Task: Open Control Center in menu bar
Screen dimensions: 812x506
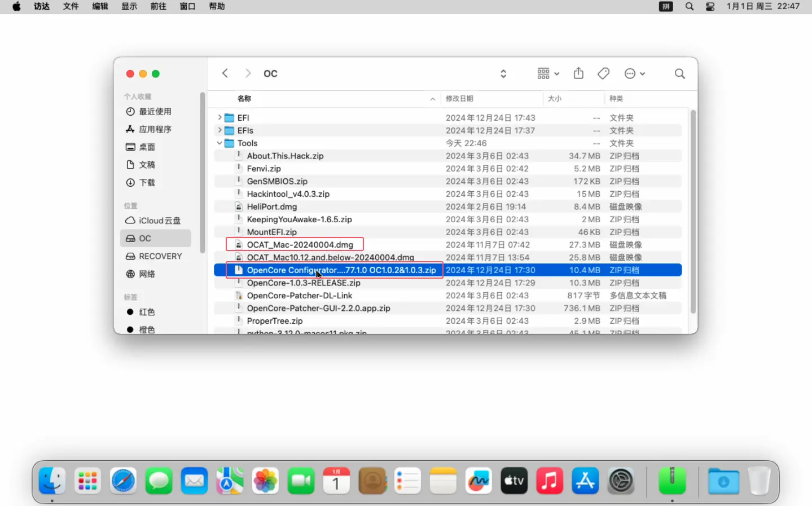Action: pos(710,7)
